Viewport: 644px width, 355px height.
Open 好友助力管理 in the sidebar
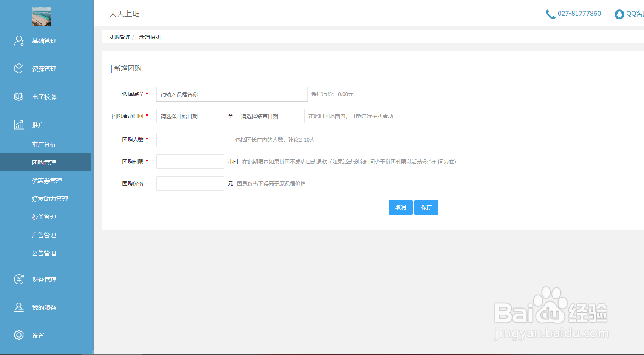pos(50,199)
